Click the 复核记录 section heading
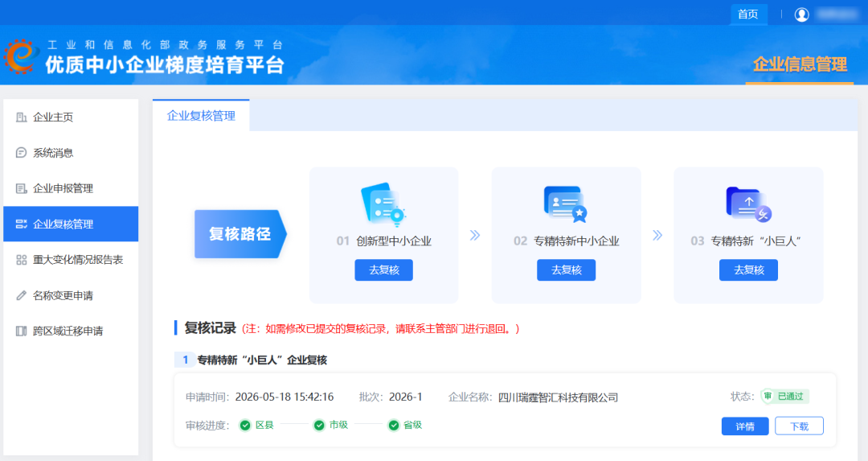Image resolution: width=868 pixels, height=461 pixels. pyautogui.click(x=211, y=328)
